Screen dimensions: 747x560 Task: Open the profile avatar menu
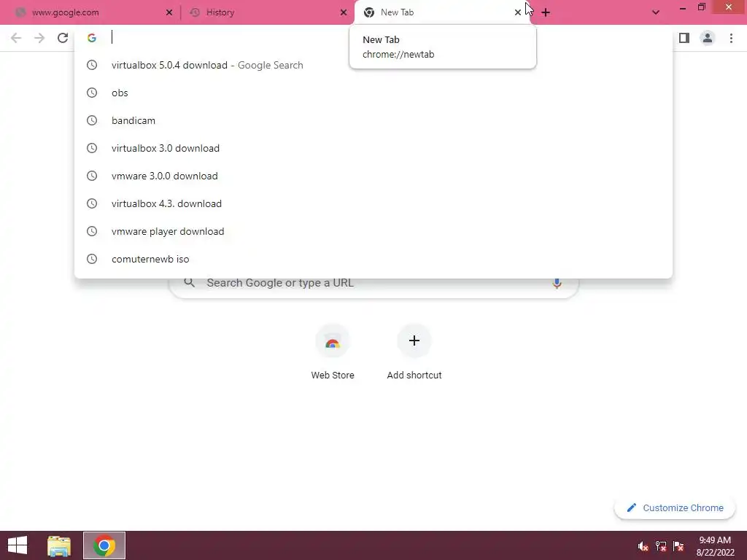pos(708,38)
